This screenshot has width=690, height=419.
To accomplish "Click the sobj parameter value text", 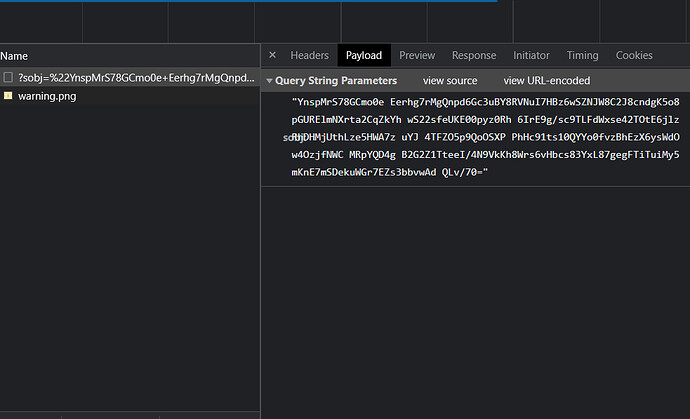I will click(x=485, y=137).
